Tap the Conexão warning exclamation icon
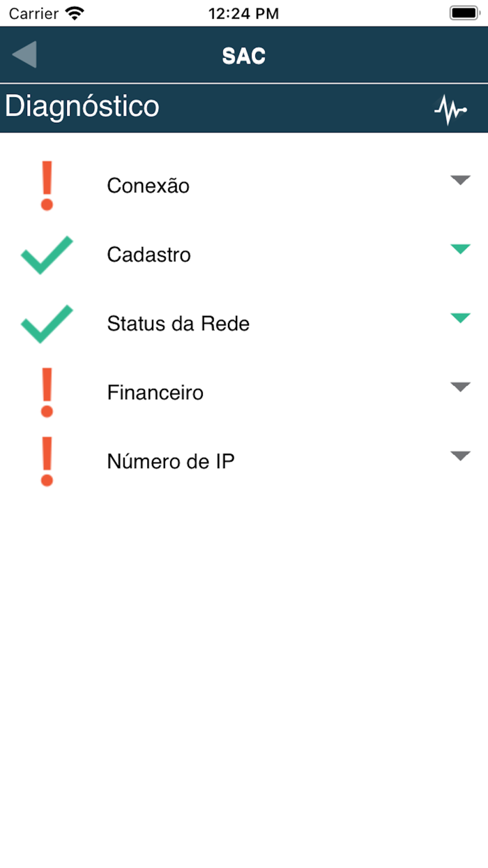 point(47,186)
